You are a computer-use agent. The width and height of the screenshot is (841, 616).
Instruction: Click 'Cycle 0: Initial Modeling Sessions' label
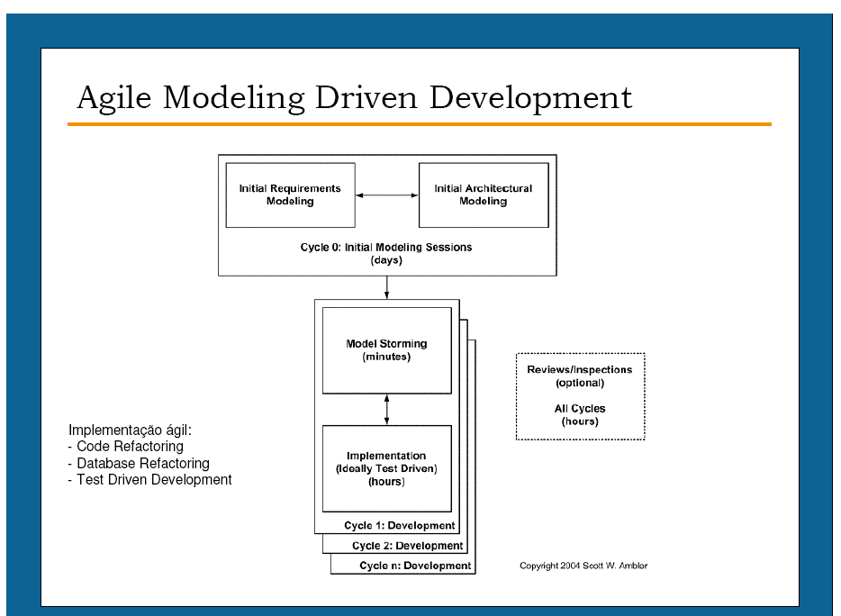[386, 248]
